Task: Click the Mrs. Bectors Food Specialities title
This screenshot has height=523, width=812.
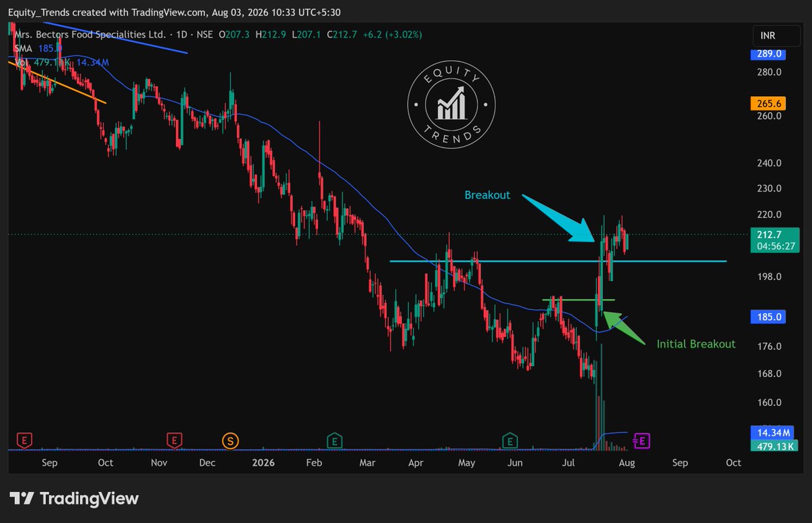Action: (89, 33)
